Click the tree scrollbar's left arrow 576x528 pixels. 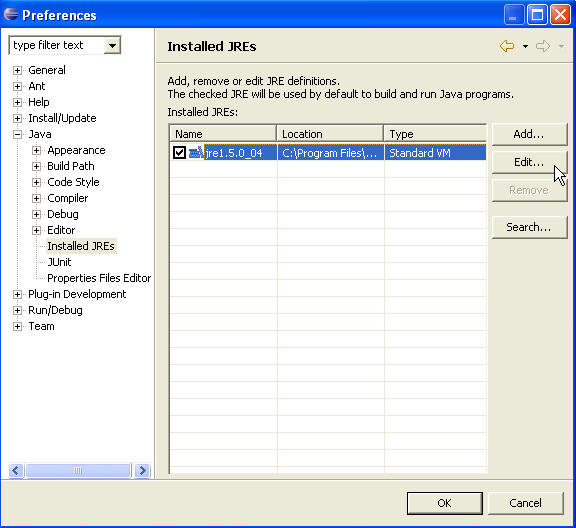tap(16, 470)
